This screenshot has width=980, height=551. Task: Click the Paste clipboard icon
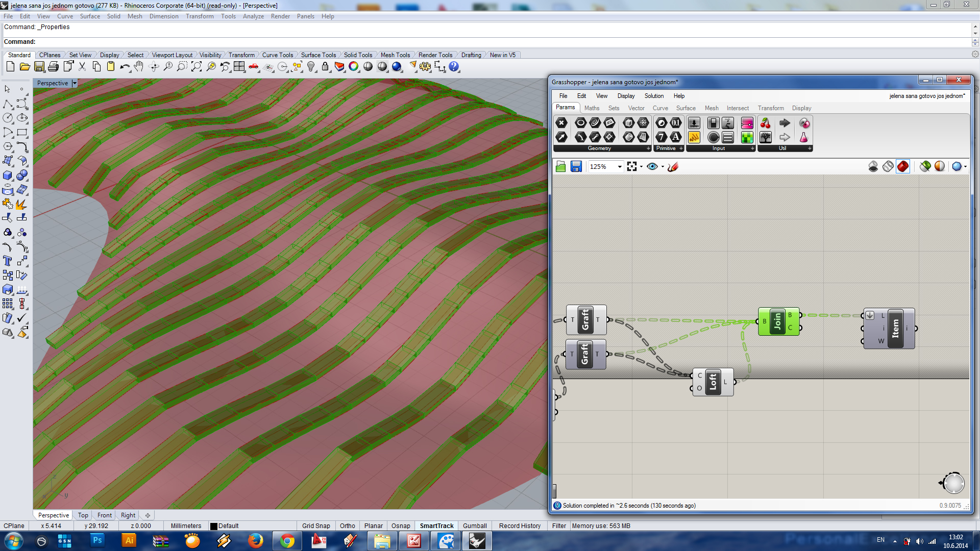point(110,67)
